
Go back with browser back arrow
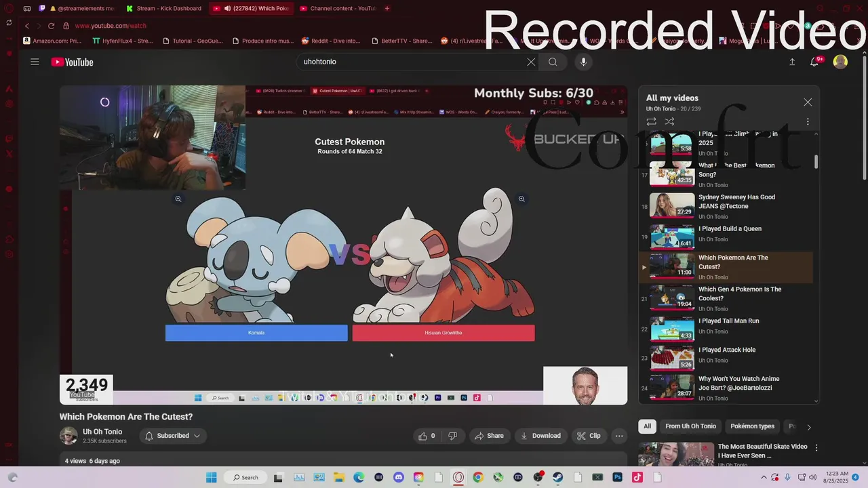point(27,26)
